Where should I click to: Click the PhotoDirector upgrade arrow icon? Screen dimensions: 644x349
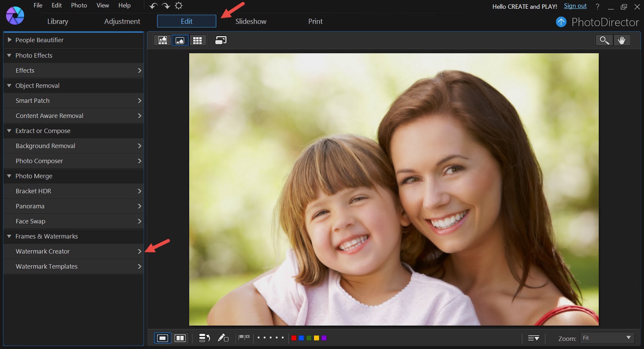[x=561, y=22]
